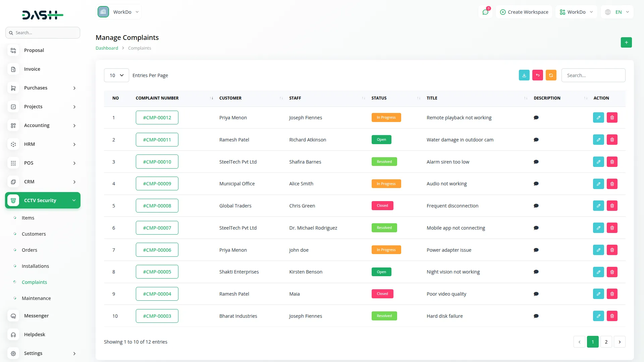Click the green add complaint plus button

tap(626, 42)
